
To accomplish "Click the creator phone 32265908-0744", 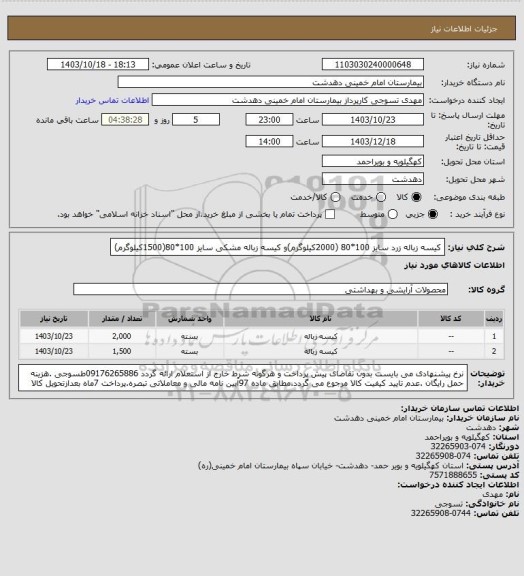I will [441, 513].
